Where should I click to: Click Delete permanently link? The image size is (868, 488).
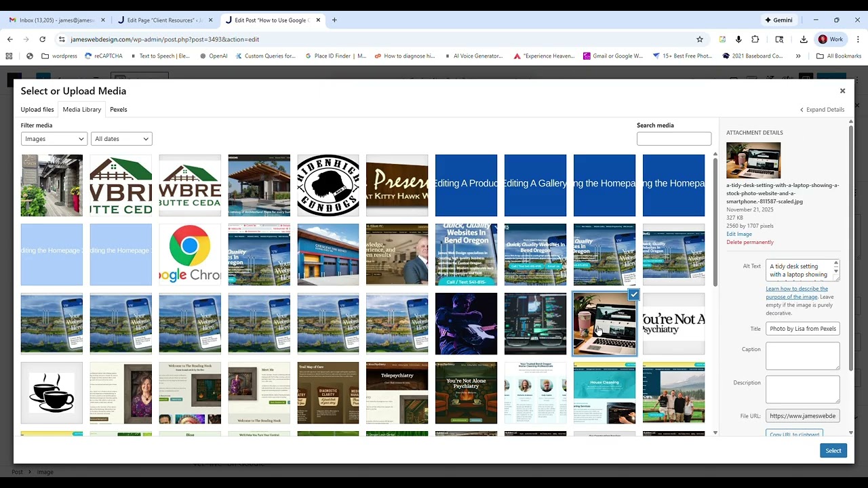[x=750, y=242]
